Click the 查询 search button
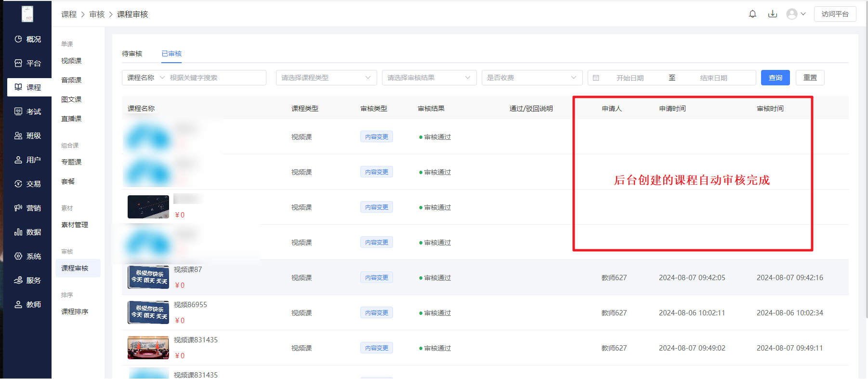The image size is (868, 379). pyautogui.click(x=775, y=78)
